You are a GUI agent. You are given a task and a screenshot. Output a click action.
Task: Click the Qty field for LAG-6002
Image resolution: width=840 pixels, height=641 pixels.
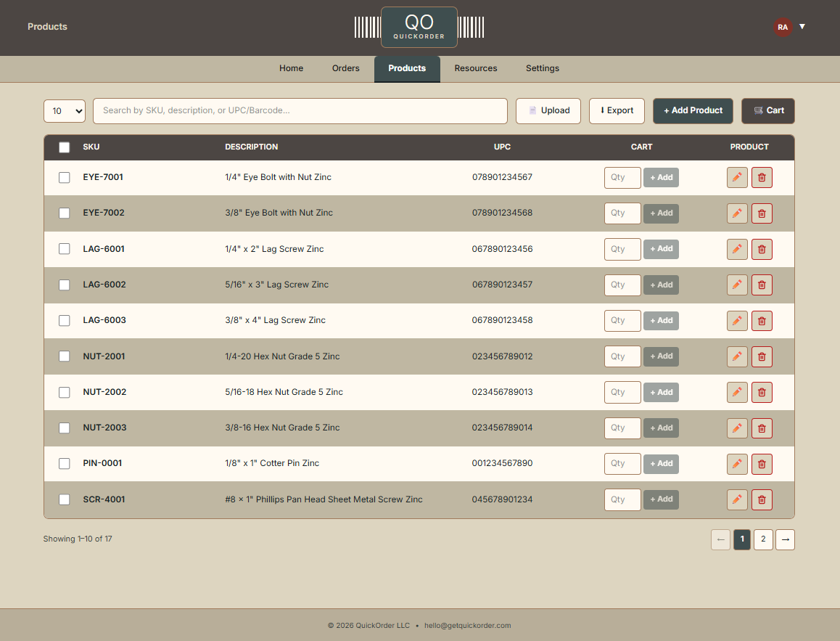click(622, 285)
